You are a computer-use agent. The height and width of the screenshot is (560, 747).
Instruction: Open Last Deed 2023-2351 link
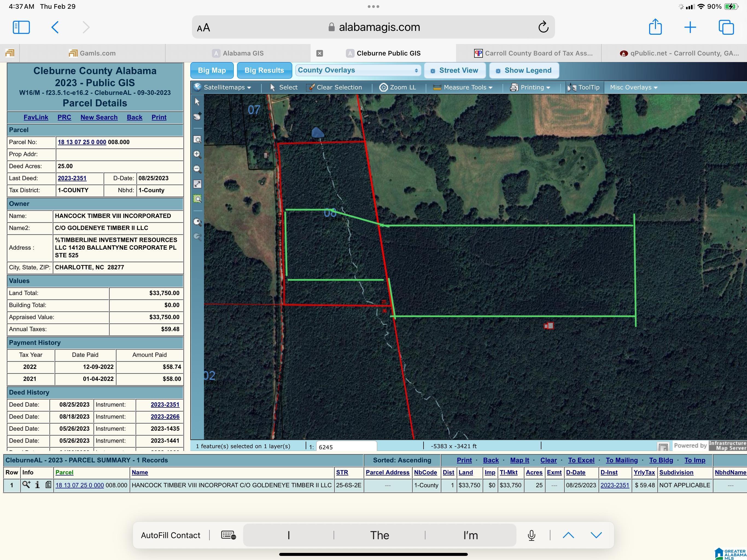[72, 178]
